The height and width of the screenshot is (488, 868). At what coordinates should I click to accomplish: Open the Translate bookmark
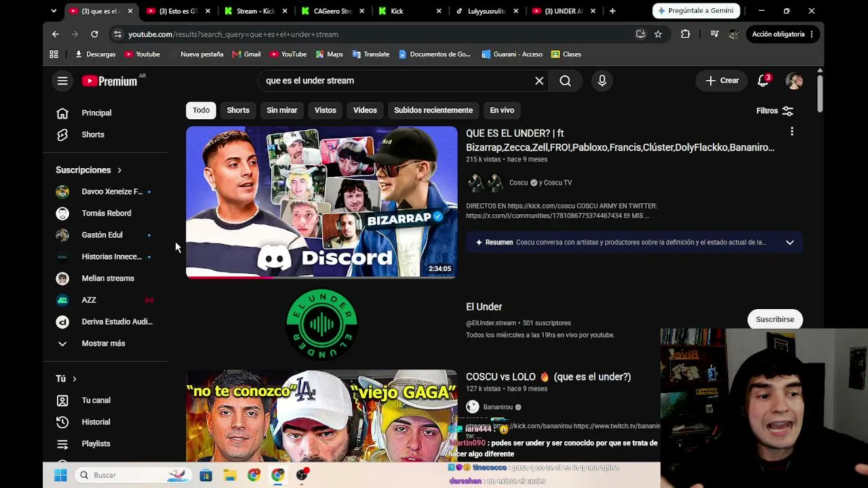pyautogui.click(x=370, y=54)
